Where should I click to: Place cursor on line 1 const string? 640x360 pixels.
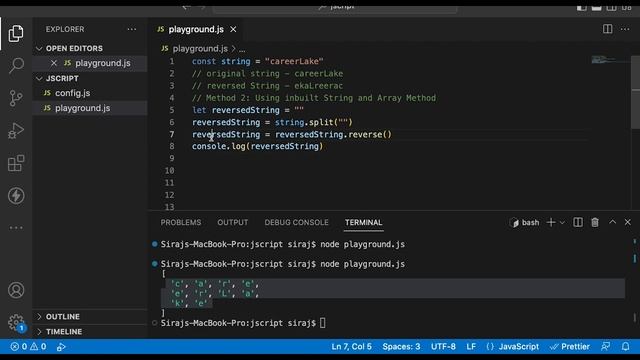(258, 61)
